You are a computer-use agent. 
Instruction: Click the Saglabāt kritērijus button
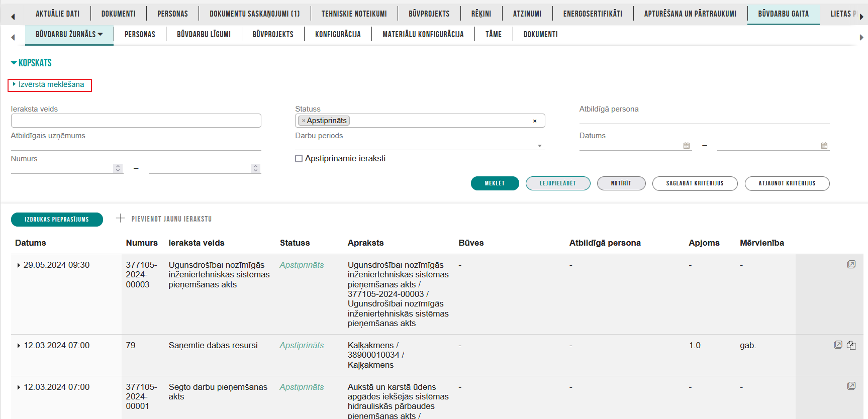pos(695,183)
